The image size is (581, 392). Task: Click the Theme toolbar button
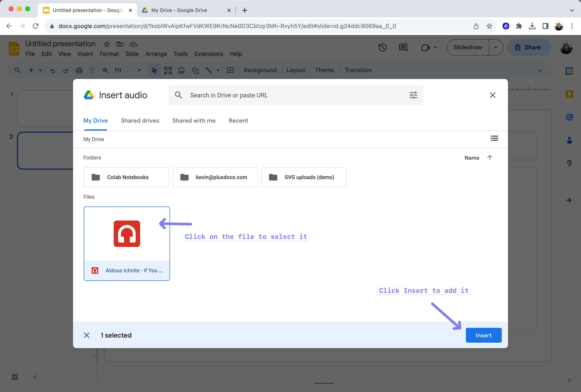coord(324,70)
